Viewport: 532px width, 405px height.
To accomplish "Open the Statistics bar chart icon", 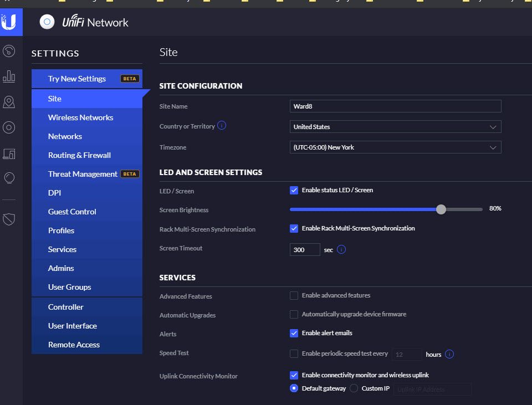I will click(9, 76).
